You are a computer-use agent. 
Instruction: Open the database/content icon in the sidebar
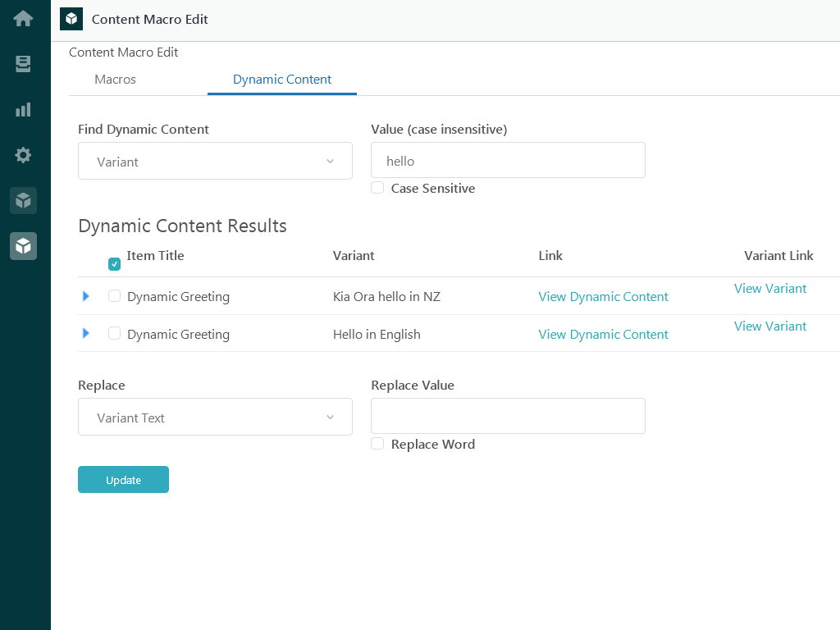[x=23, y=63]
